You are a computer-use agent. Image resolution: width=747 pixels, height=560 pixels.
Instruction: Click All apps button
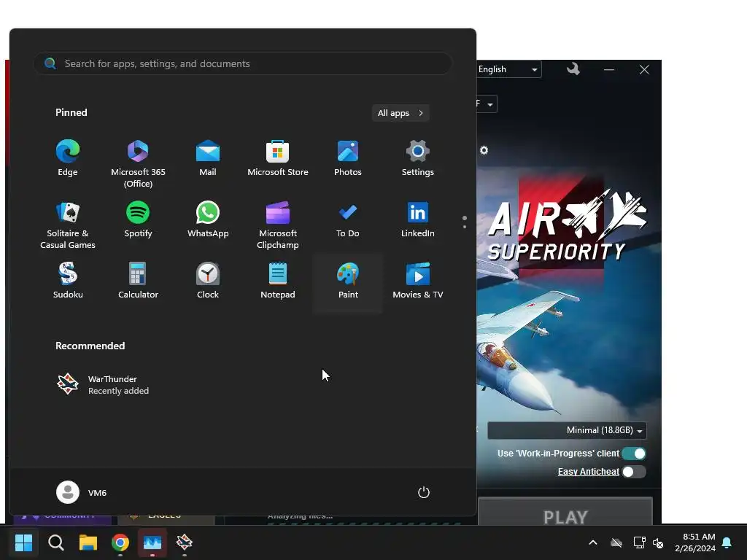tap(400, 113)
